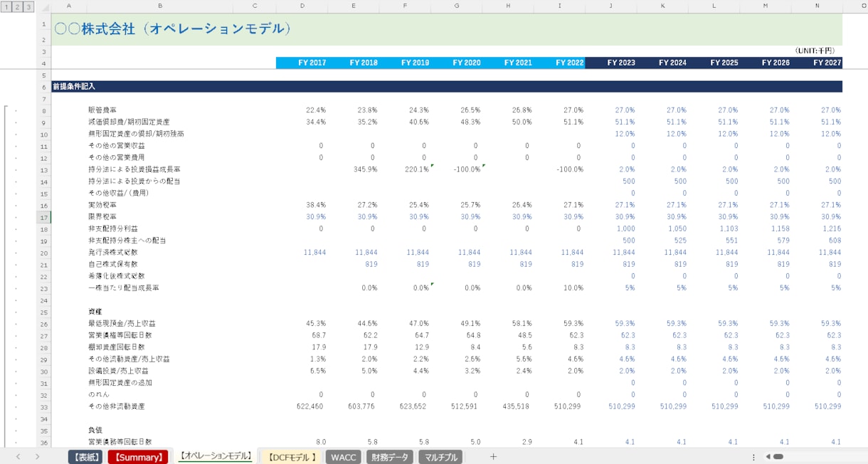The image size is (868, 464).
Task: Go to next sheet tab arrow
Action: [x=37, y=457]
